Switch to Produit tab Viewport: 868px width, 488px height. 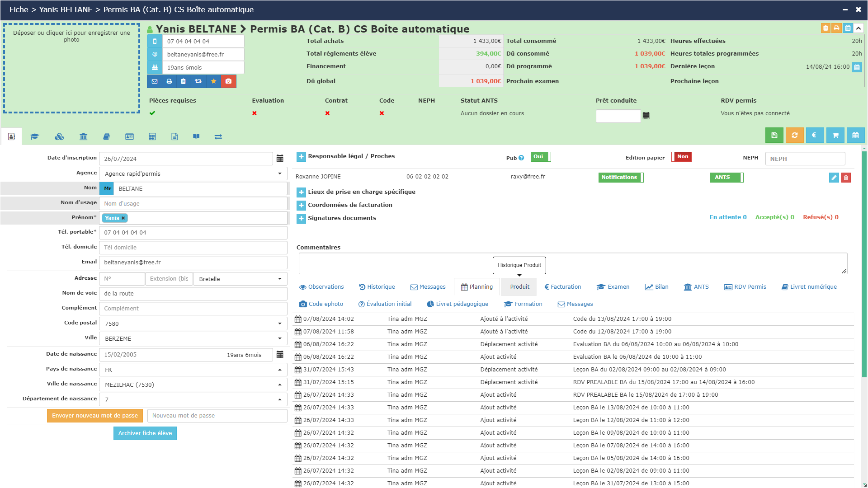519,287
